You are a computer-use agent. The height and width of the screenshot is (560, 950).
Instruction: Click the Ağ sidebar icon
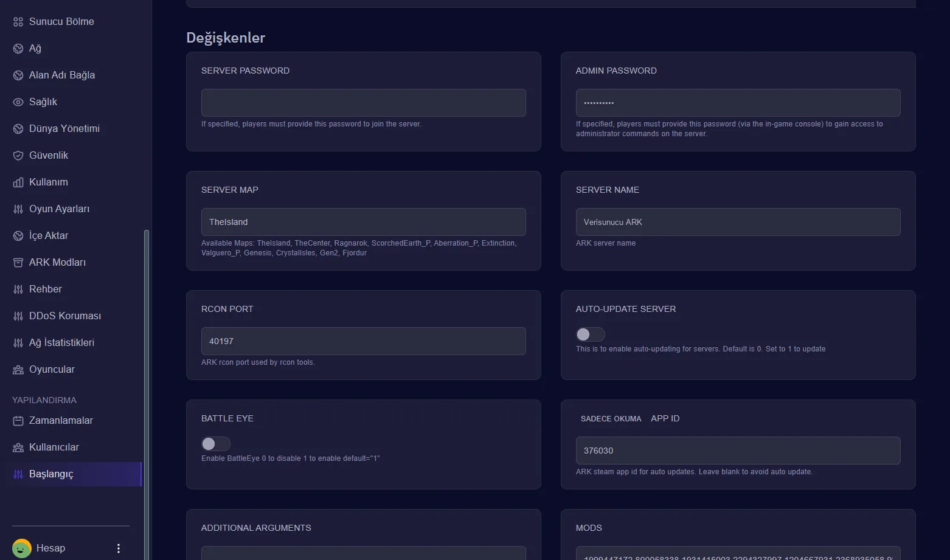tap(18, 49)
